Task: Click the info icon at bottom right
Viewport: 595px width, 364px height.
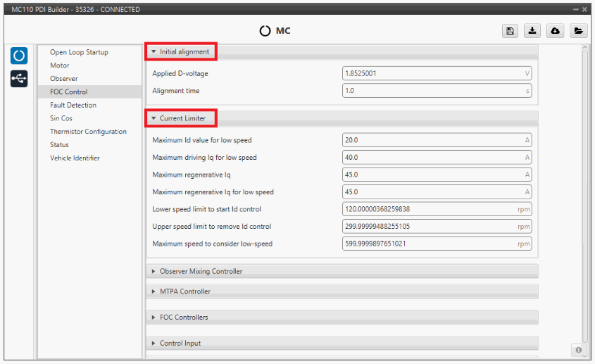Action: click(578, 349)
